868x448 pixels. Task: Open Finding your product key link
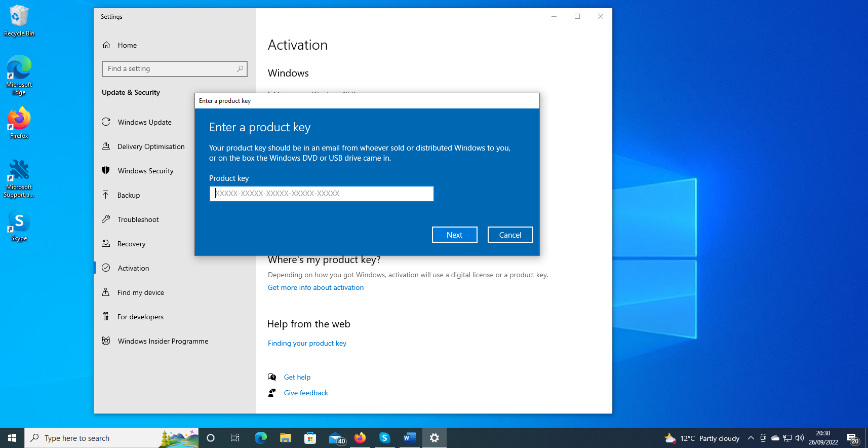pos(307,343)
